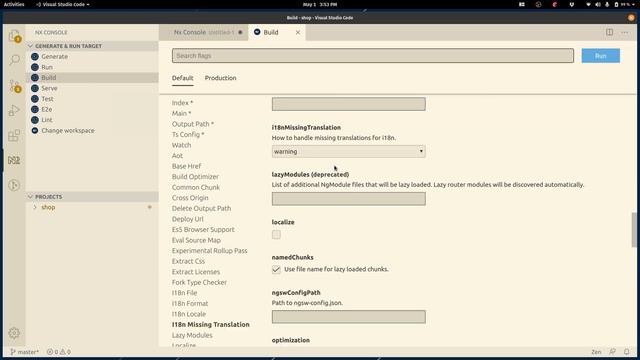The width and height of the screenshot is (640, 360).
Task: Click the editor vertical scrollbar thumb
Action: pyautogui.click(x=634, y=230)
